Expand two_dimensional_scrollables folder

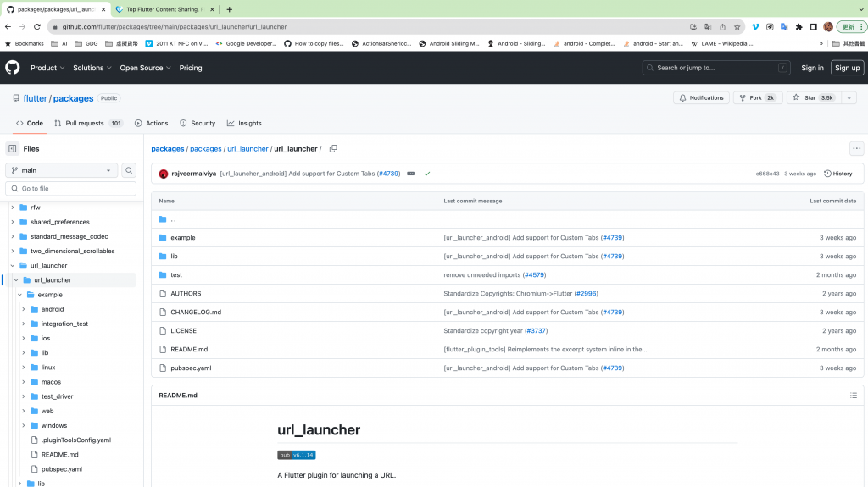pos(13,252)
